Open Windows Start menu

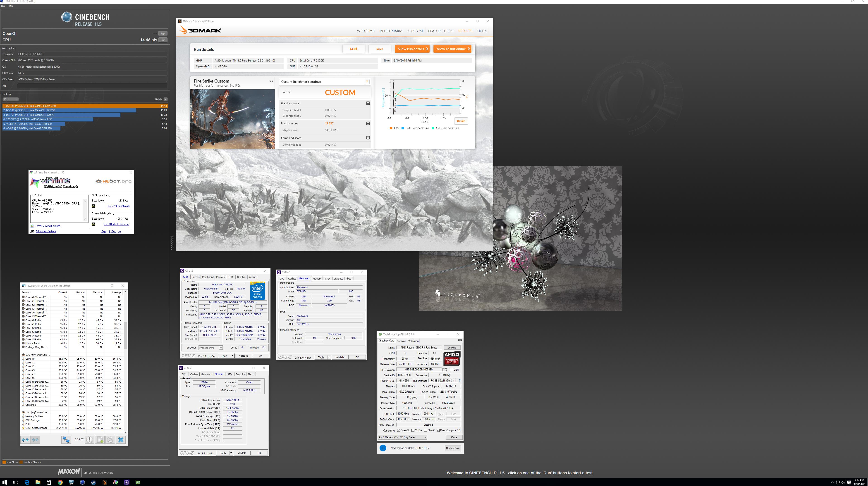pyautogui.click(x=5, y=482)
